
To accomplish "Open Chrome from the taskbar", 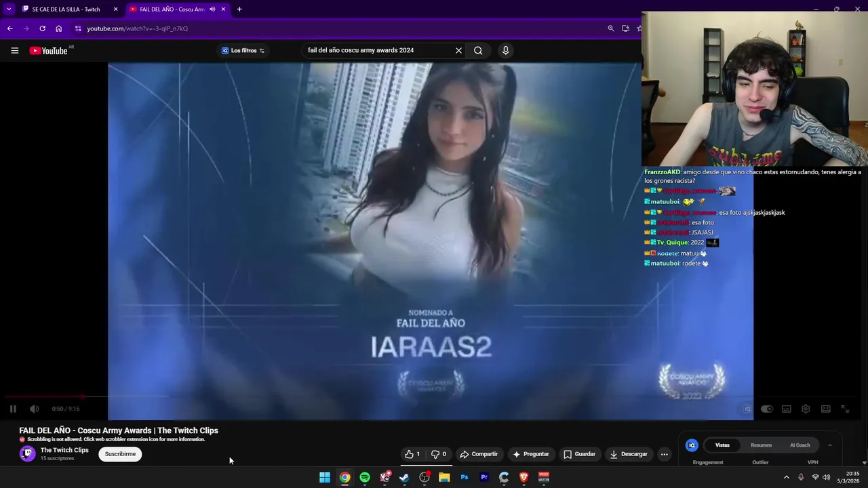I will [344, 477].
